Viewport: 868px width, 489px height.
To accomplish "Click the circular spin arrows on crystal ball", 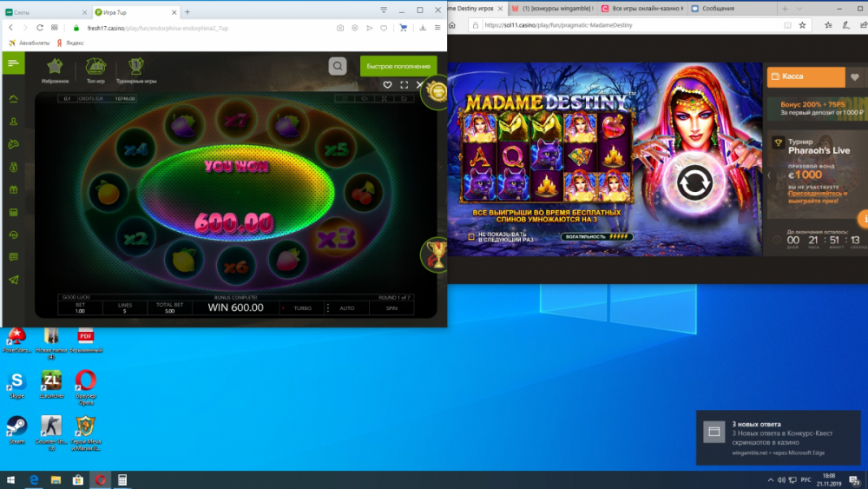I will click(x=694, y=183).
